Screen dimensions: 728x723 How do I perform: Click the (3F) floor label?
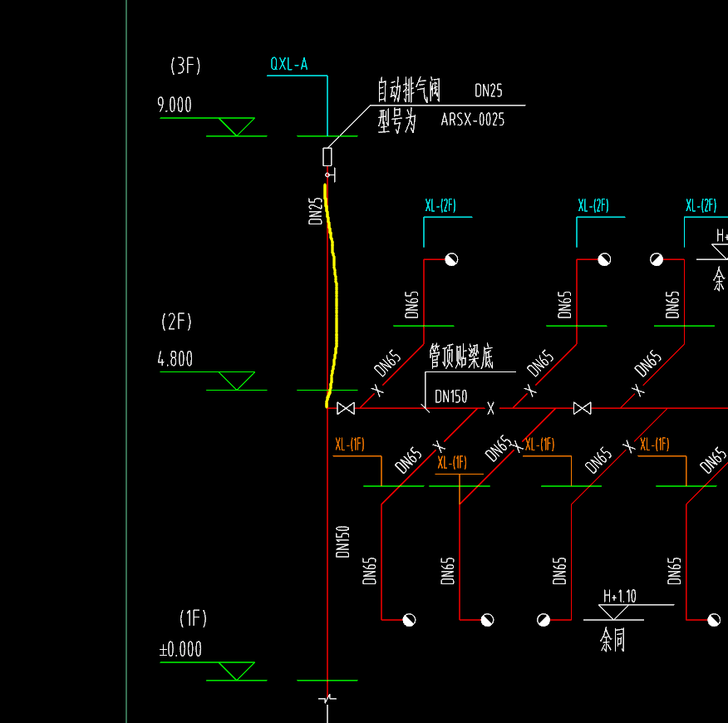[x=185, y=66]
